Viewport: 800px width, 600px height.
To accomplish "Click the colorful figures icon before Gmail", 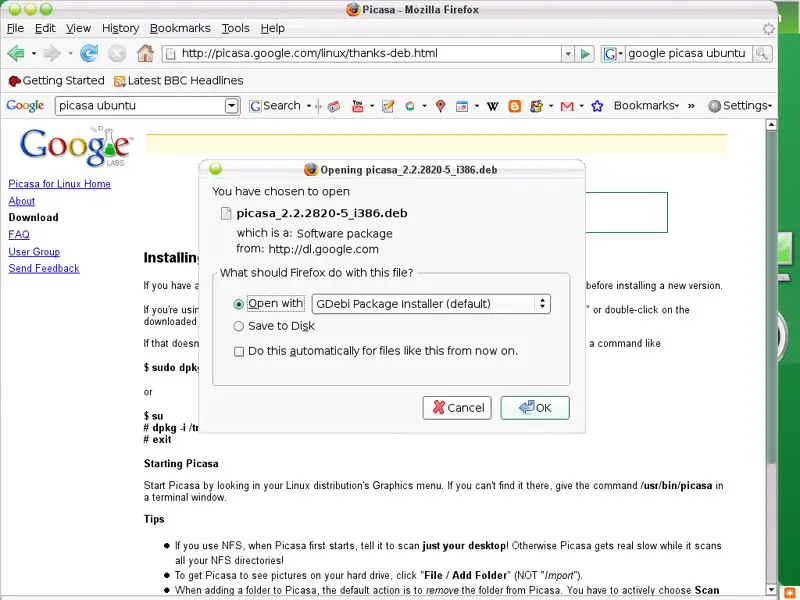I will (536, 106).
